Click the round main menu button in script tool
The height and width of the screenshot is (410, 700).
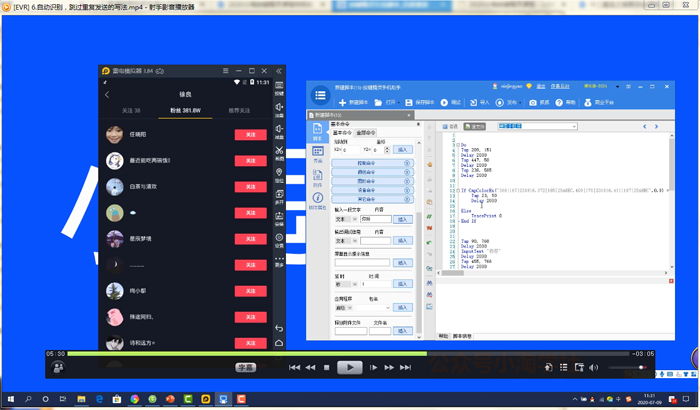[320, 95]
